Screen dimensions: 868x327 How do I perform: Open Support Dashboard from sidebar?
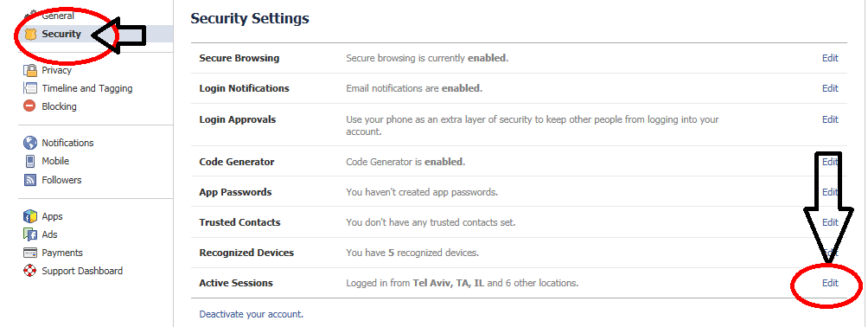pyautogui.click(x=82, y=271)
